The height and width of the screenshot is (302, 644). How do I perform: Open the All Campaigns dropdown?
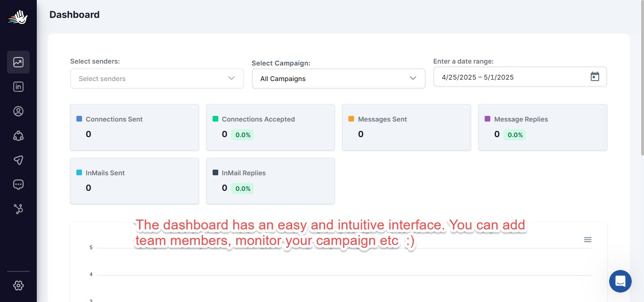339,79
